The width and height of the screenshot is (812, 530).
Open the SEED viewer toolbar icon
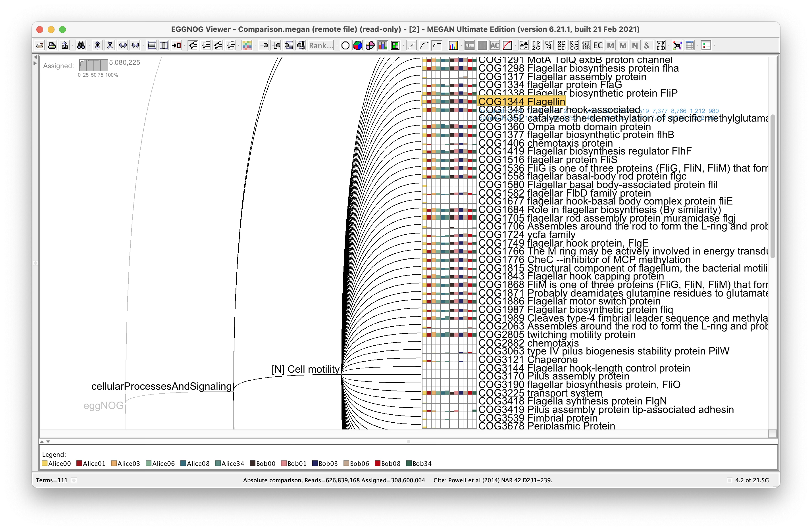click(x=561, y=45)
